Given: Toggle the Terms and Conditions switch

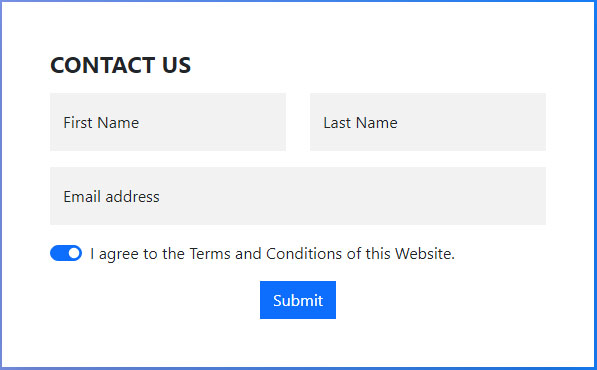Looking at the screenshot, I should point(66,253).
